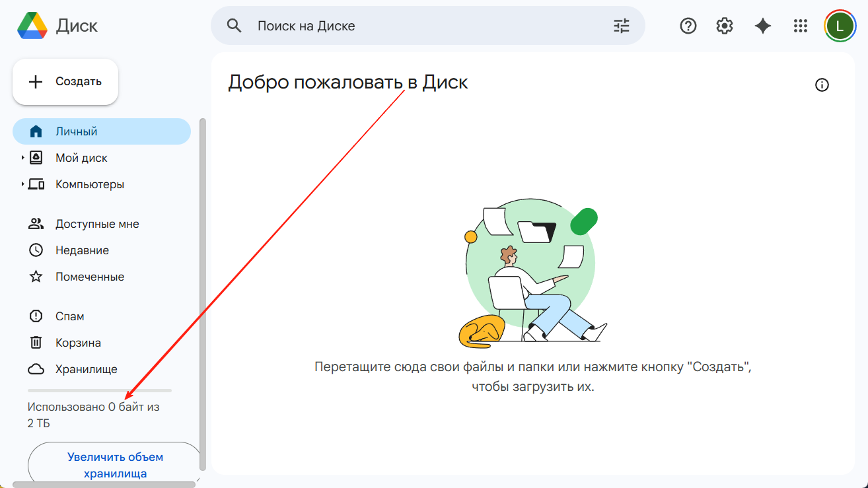Click the Использовано 0 байт из 2 ТБ text
The image size is (868, 488).
[x=93, y=415]
